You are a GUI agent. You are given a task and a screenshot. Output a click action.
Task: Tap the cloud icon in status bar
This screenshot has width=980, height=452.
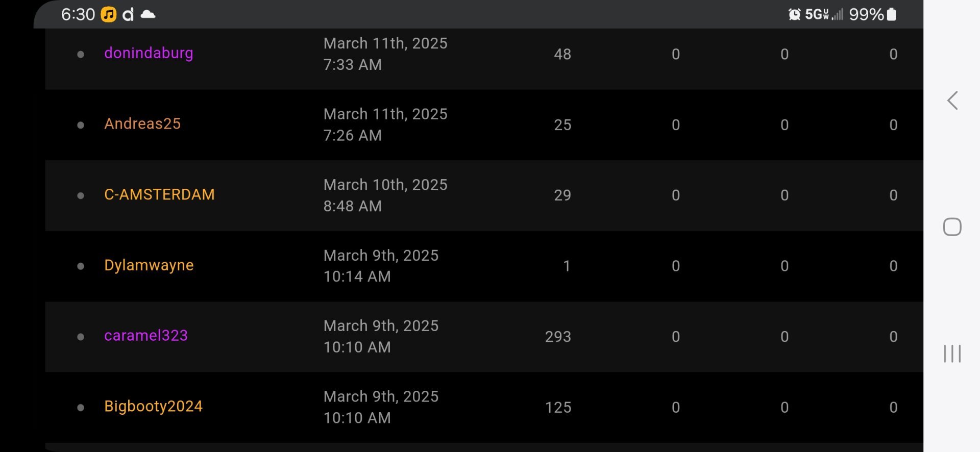[x=148, y=14]
